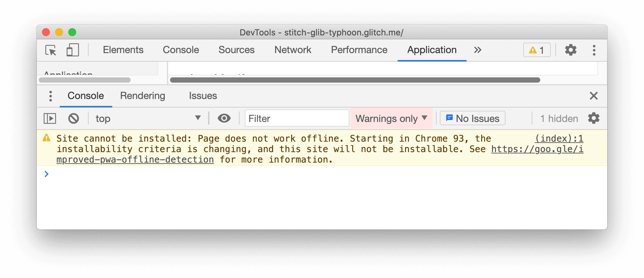The width and height of the screenshot is (644, 278).
Task: Click the horizontal scrollbar in Application panel
Action: [354, 80]
